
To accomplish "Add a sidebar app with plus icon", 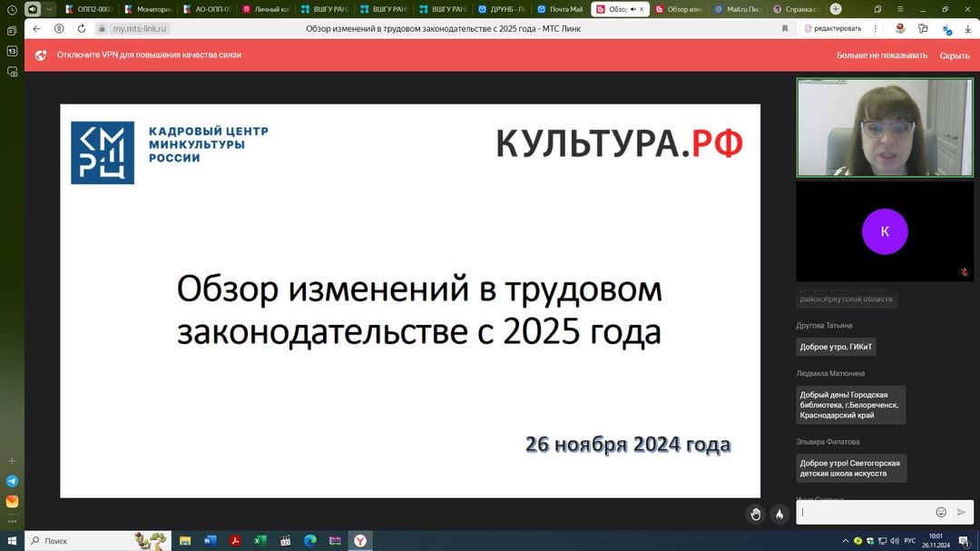I will pos(12,461).
